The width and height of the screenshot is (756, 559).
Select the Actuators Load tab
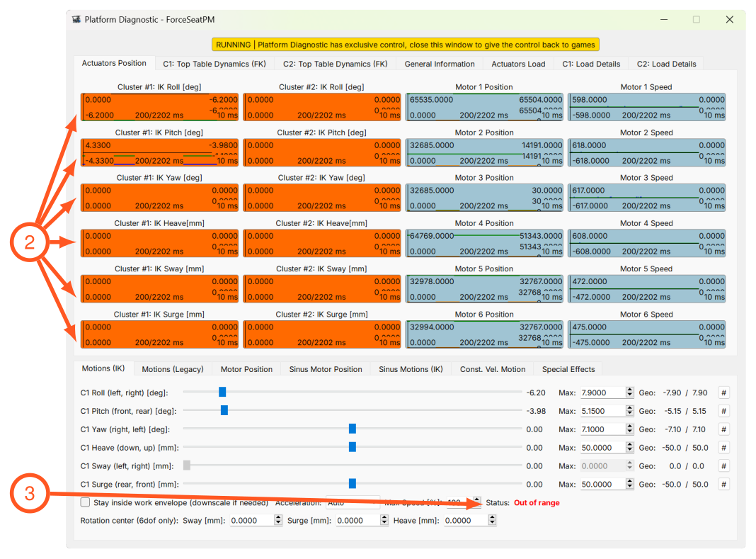point(518,64)
